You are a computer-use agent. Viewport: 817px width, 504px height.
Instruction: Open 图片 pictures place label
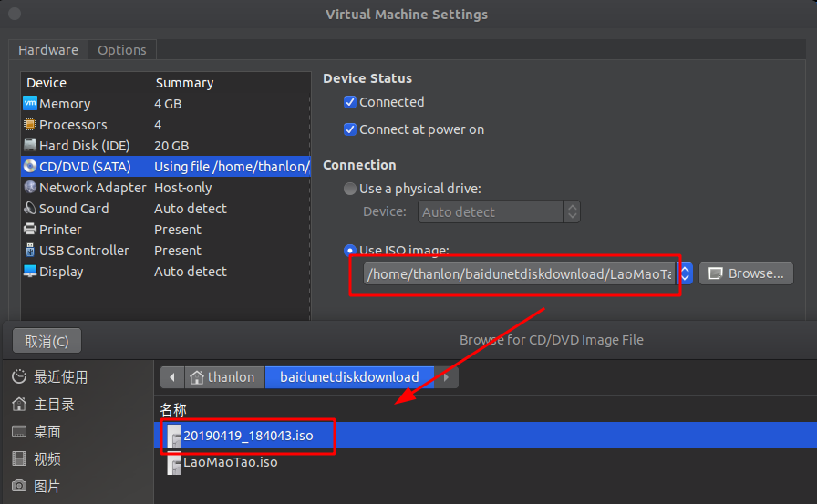tap(47, 487)
